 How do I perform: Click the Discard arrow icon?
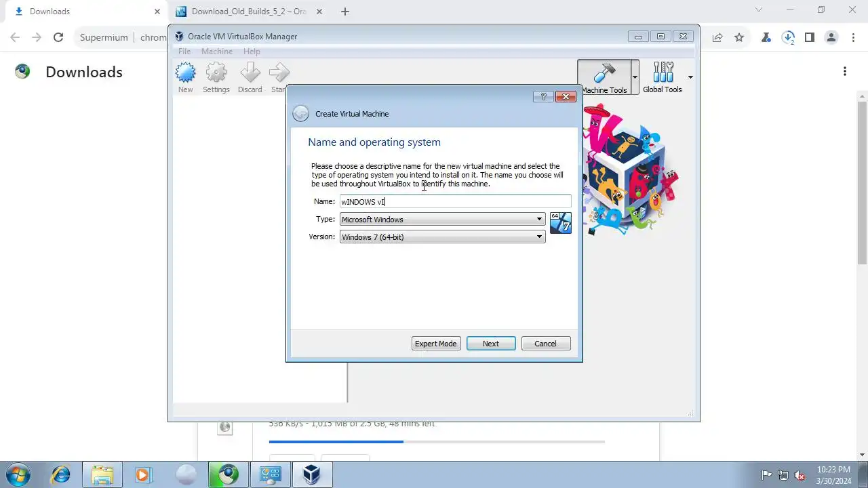[250, 77]
